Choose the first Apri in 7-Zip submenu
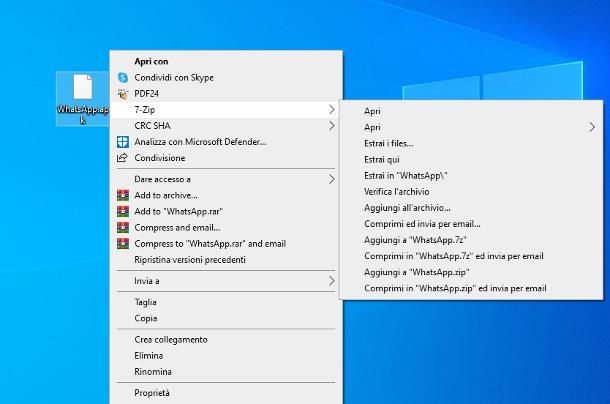610x404 pixels. pos(471,111)
